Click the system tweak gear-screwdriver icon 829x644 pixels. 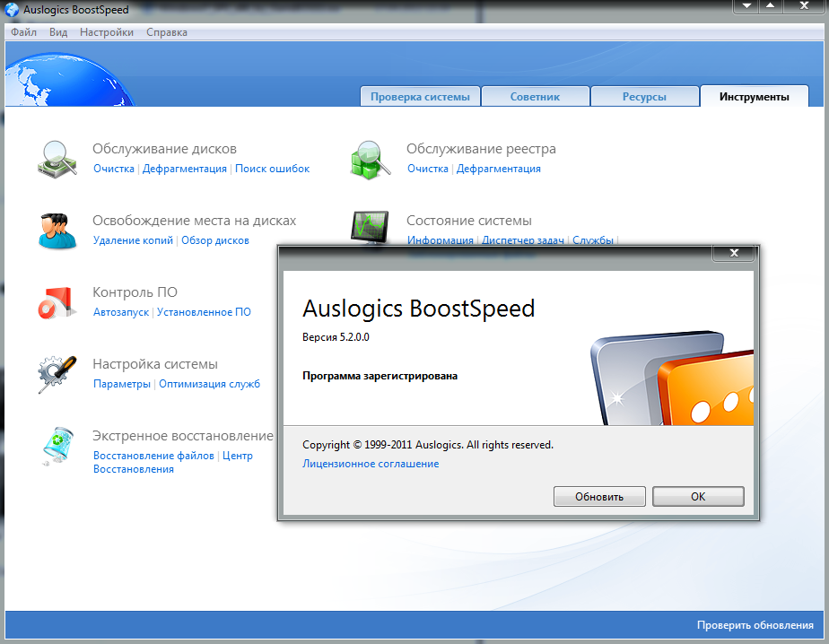(x=57, y=374)
